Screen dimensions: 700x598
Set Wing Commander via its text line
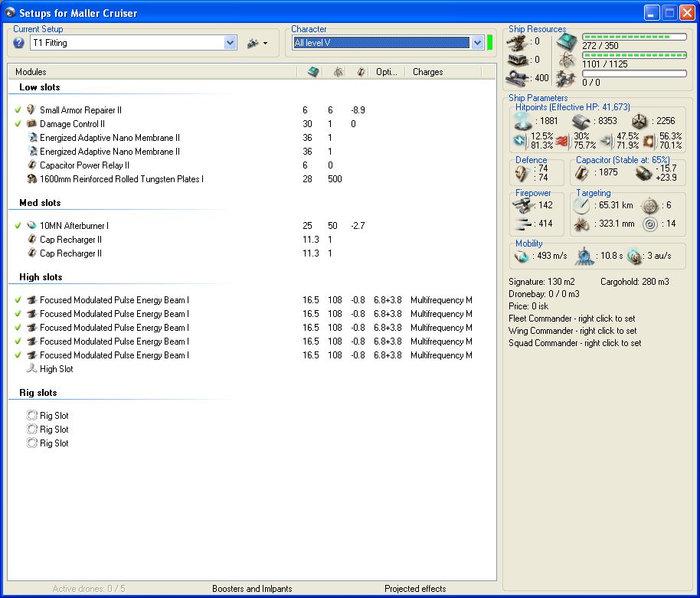click(x=573, y=331)
